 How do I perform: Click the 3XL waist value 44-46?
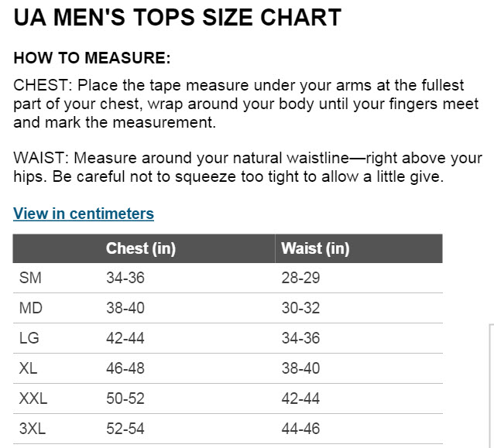300,429
